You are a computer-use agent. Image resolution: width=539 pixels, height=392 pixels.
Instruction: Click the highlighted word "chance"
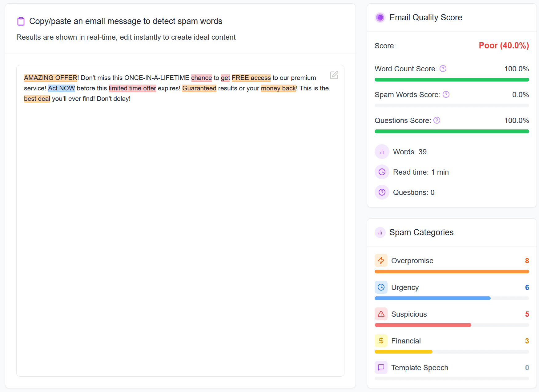202,78
